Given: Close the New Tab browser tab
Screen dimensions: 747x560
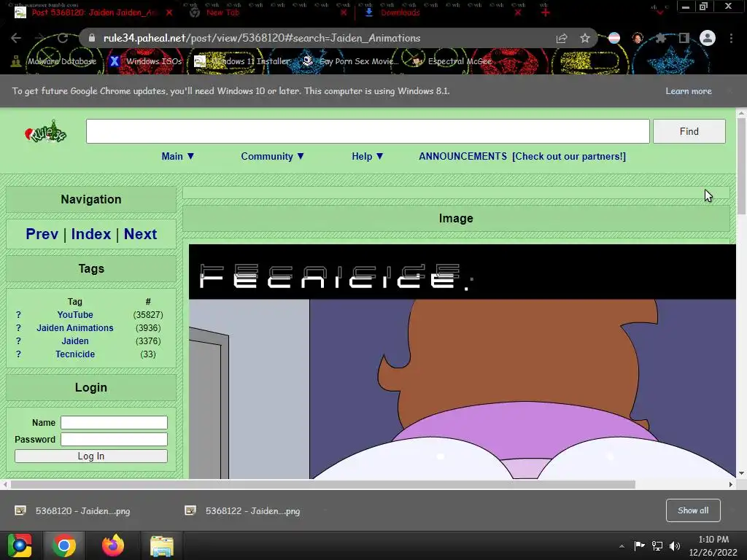Looking at the screenshot, I should [344, 13].
